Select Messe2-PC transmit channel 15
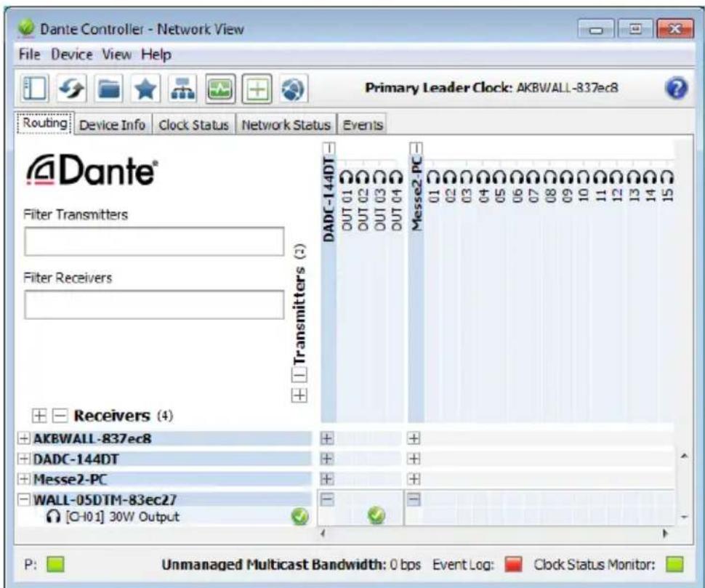 (667, 185)
